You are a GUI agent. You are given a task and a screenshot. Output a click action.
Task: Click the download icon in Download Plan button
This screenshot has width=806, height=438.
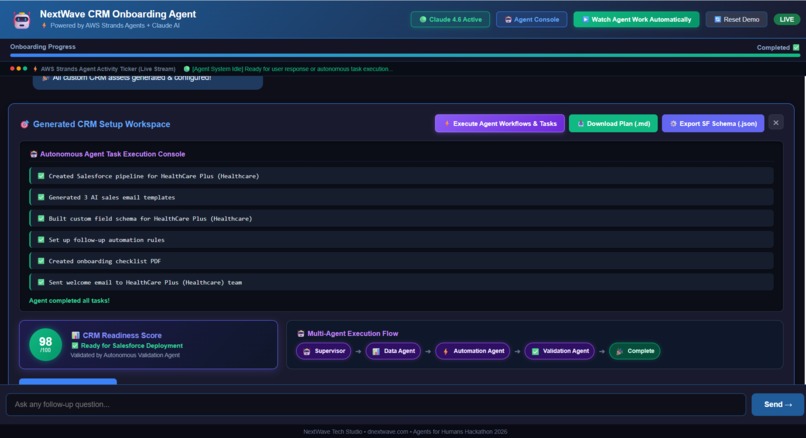coord(581,124)
